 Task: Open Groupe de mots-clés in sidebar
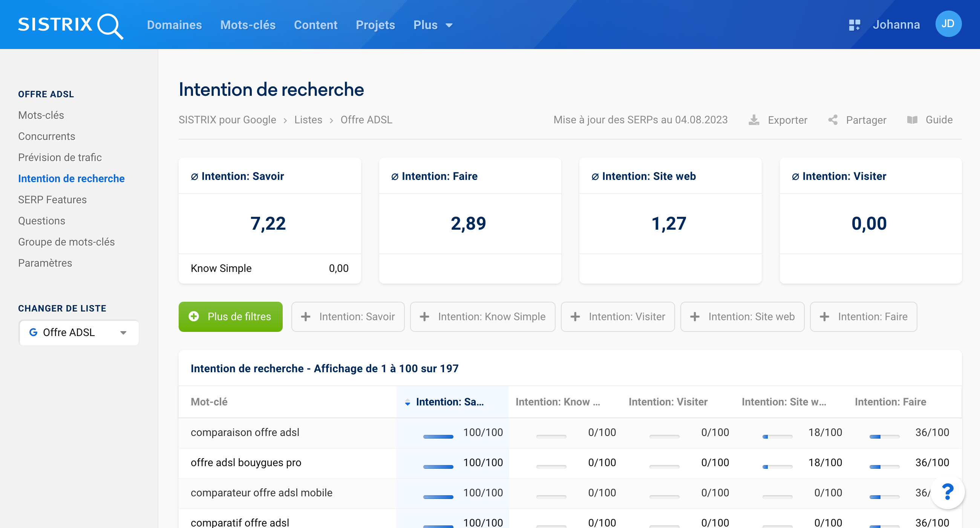click(66, 242)
